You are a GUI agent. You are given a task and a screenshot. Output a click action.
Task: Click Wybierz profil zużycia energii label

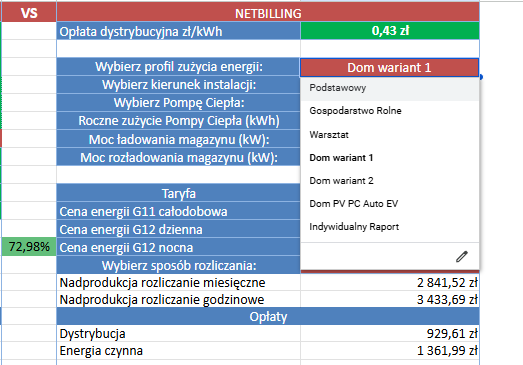tap(178, 67)
